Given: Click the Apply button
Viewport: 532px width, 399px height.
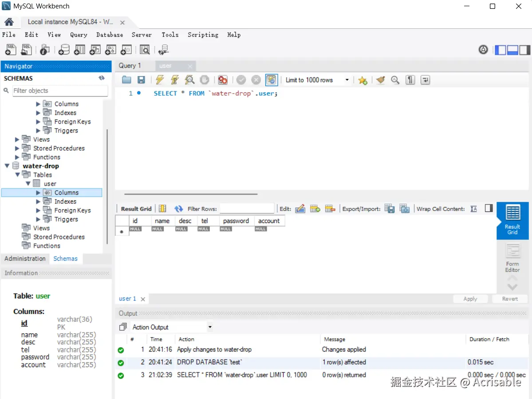Looking at the screenshot, I should click(470, 299).
